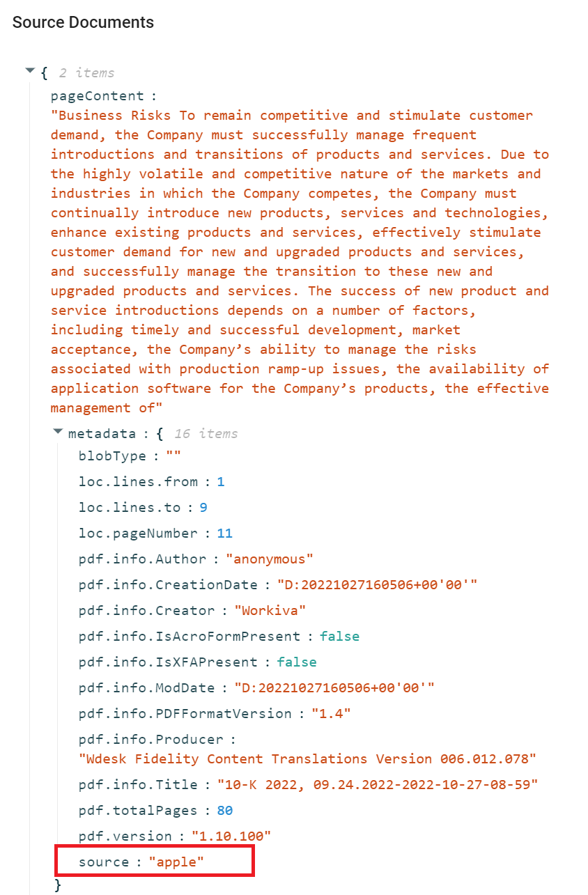The height and width of the screenshot is (895, 588).
Task: Collapse the metadata object triangle
Action: (59, 432)
